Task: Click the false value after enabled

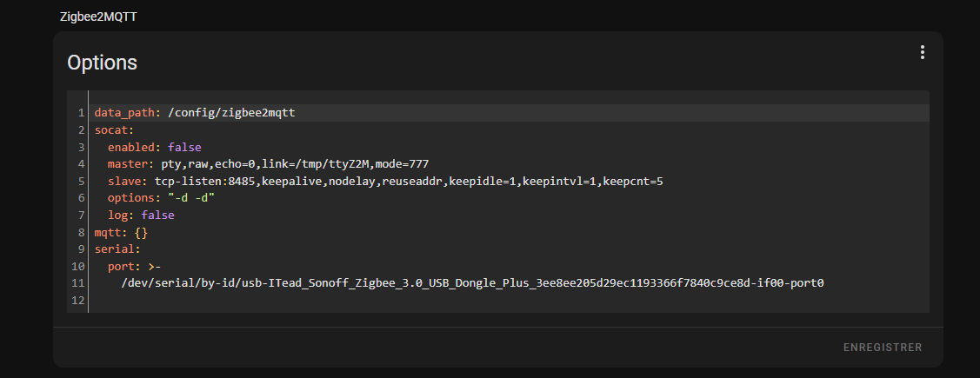Action: [184, 147]
